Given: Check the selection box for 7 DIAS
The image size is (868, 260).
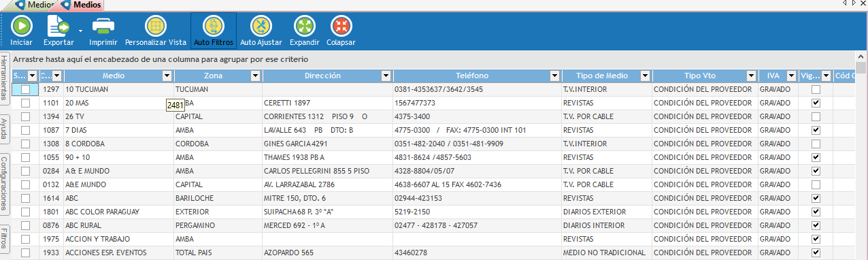Looking at the screenshot, I should pyautogui.click(x=25, y=130).
